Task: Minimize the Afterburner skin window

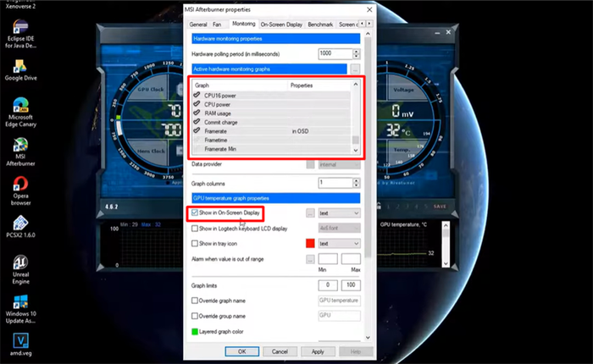Action: click(437, 33)
